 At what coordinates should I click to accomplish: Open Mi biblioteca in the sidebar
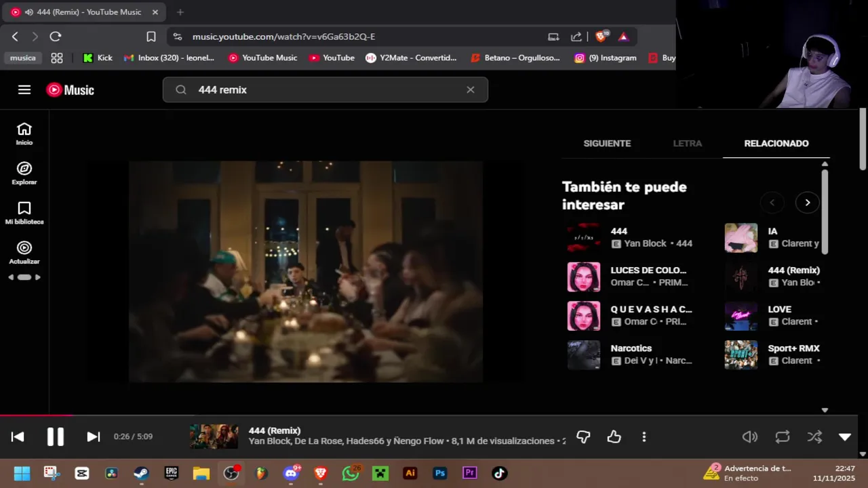(x=24, y=213)
